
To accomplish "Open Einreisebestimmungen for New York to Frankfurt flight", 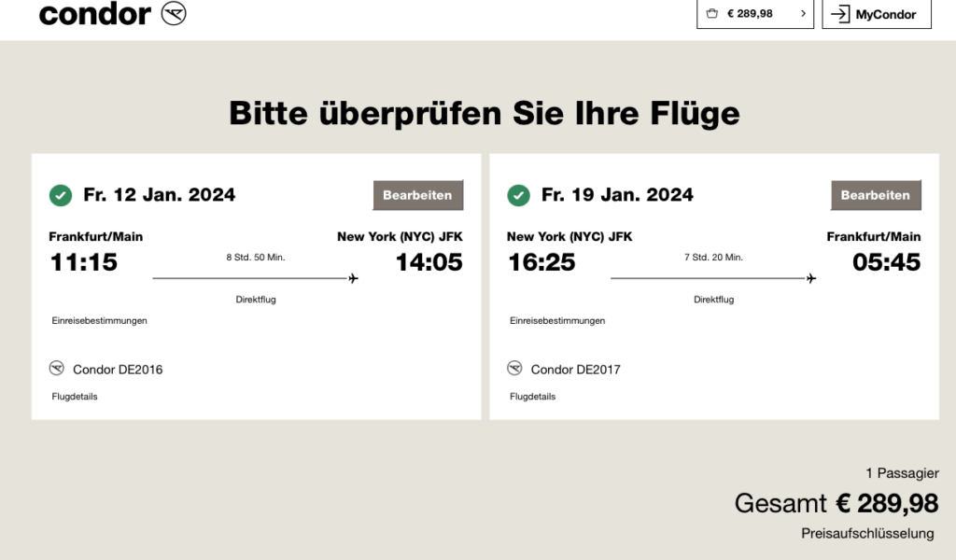I will click(557, 320).
